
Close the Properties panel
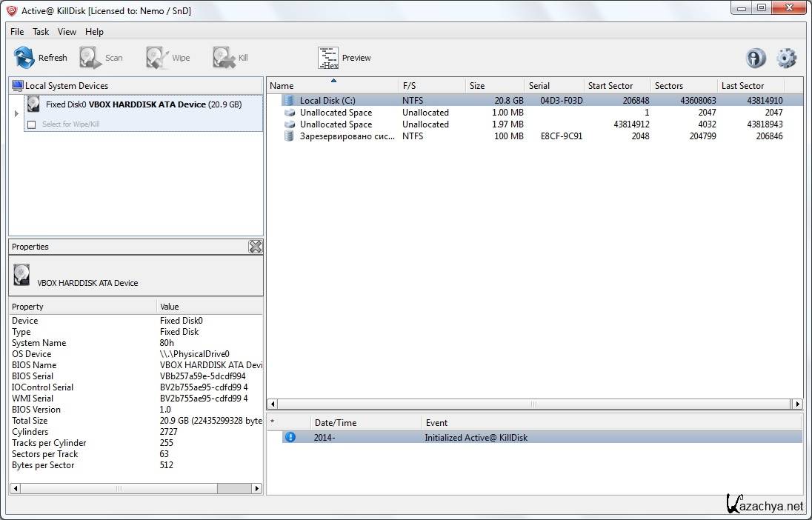(x=255, y=247)
